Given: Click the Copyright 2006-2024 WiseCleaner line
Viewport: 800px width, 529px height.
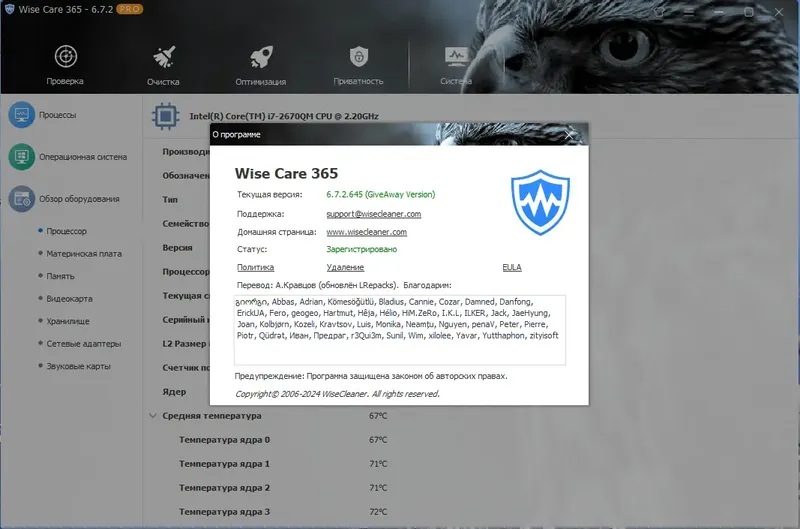Looking at the screenshot, I should click(337, 394).
